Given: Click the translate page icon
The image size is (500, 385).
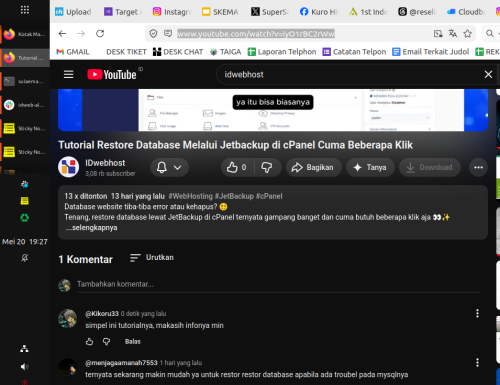Looking at the screenshot, I should [453, 33].
